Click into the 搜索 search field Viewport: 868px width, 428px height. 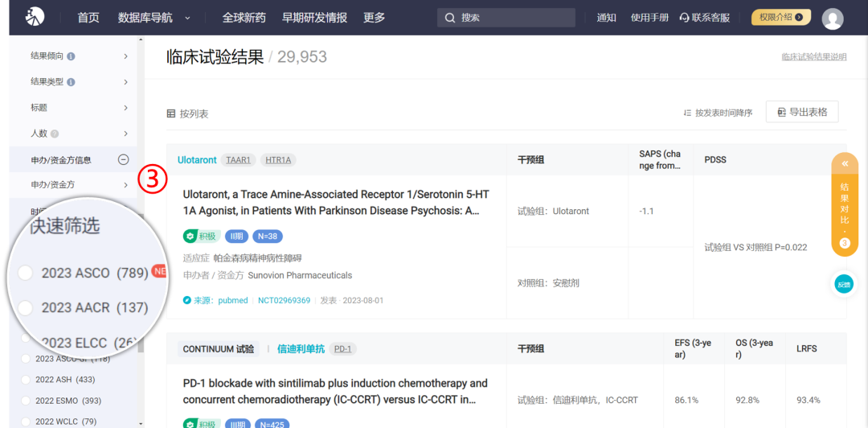[514, 18]
